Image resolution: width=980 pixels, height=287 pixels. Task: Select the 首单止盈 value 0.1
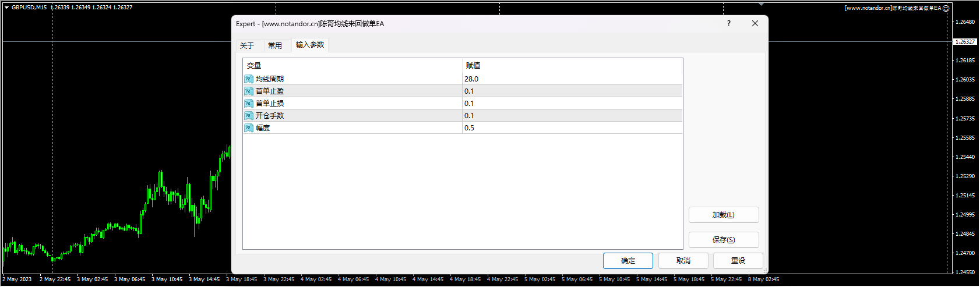[x=572, y=91]
